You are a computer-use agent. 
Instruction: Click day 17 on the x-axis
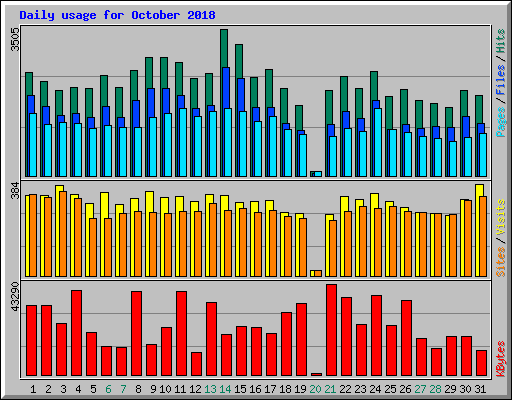270,389
